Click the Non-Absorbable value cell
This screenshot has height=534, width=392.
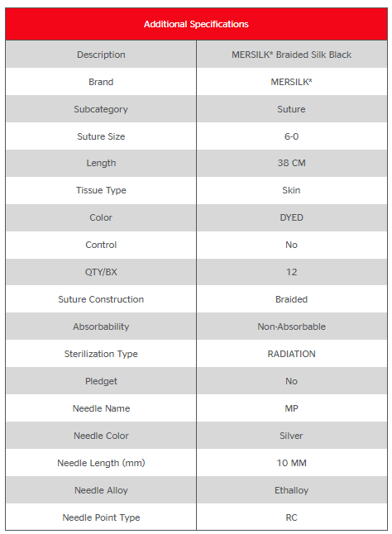coord(292,327)
